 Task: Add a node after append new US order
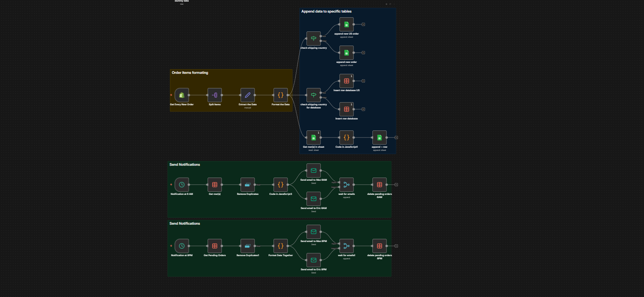pyautogui.click(x=363, y=24)
